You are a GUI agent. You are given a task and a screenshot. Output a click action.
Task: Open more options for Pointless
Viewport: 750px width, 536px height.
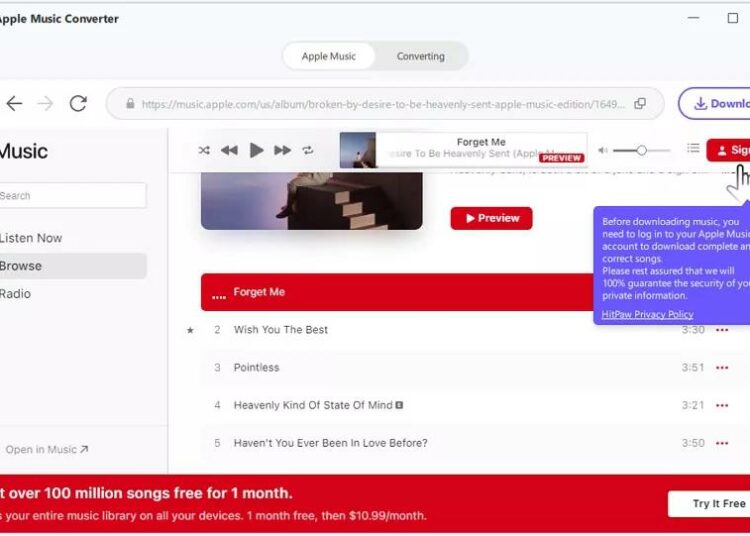click(722, 368)
